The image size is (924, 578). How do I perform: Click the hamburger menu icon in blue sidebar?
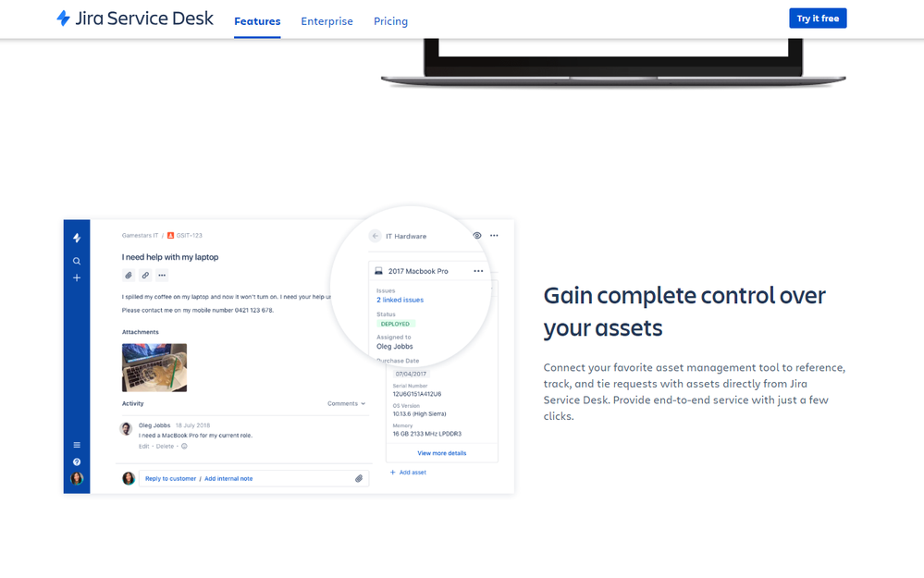77,445
